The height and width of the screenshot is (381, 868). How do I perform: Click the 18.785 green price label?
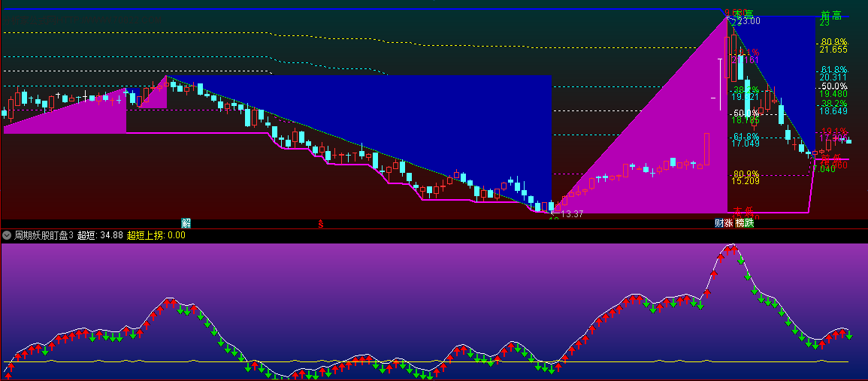pos(745,120)
